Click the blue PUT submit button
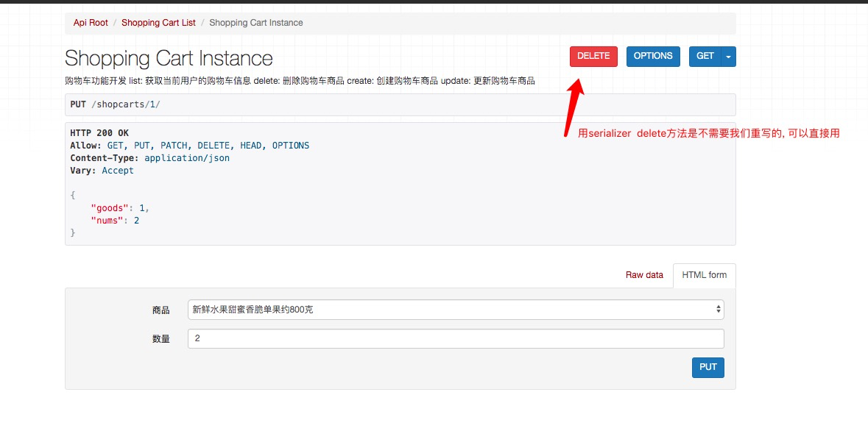This screenshot has height=442, width=868. coord(708,367)
